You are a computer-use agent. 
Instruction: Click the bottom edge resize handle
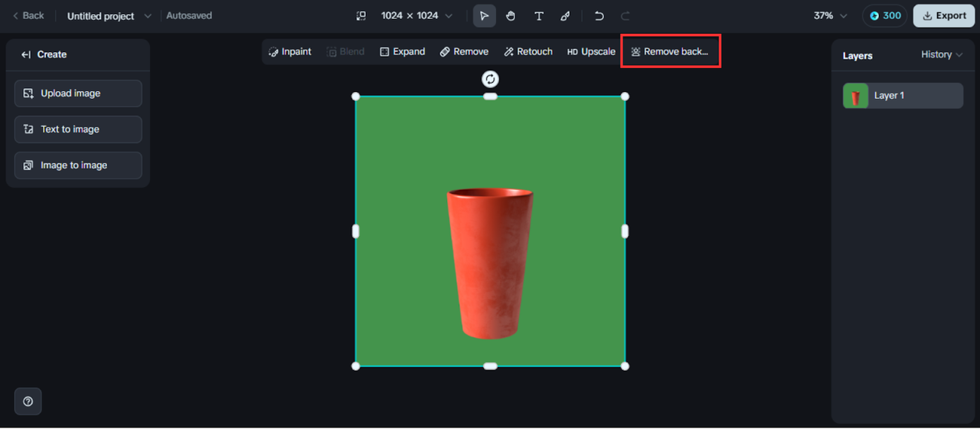[490, 366]
